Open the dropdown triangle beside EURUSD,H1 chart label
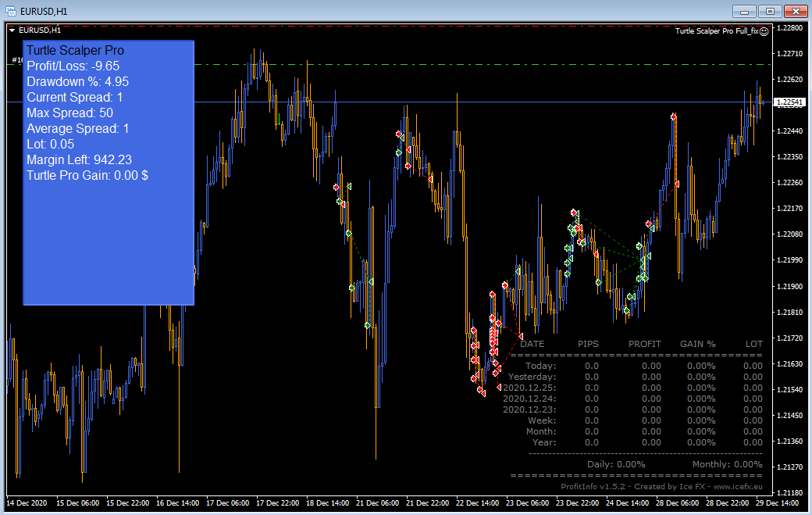 point(12,30)
